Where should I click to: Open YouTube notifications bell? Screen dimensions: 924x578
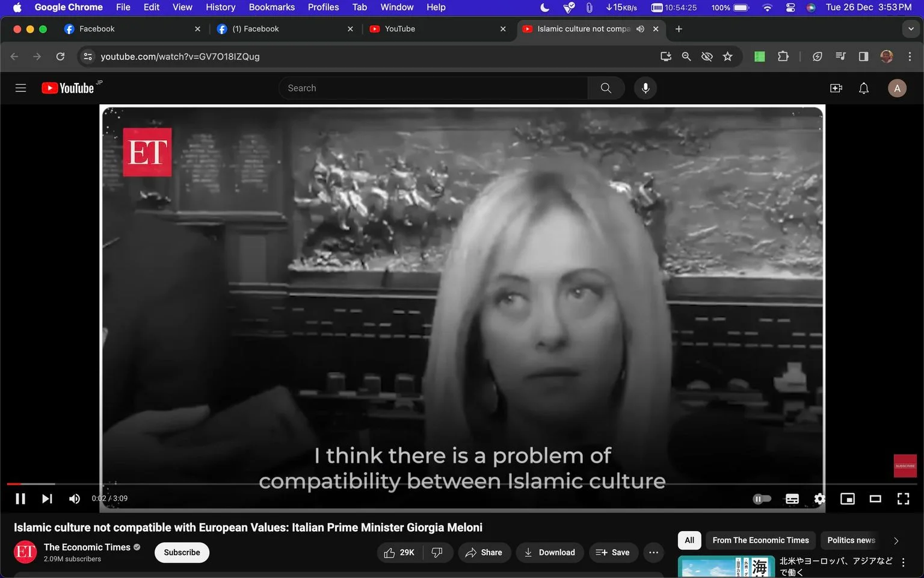[x=864, y=88]
